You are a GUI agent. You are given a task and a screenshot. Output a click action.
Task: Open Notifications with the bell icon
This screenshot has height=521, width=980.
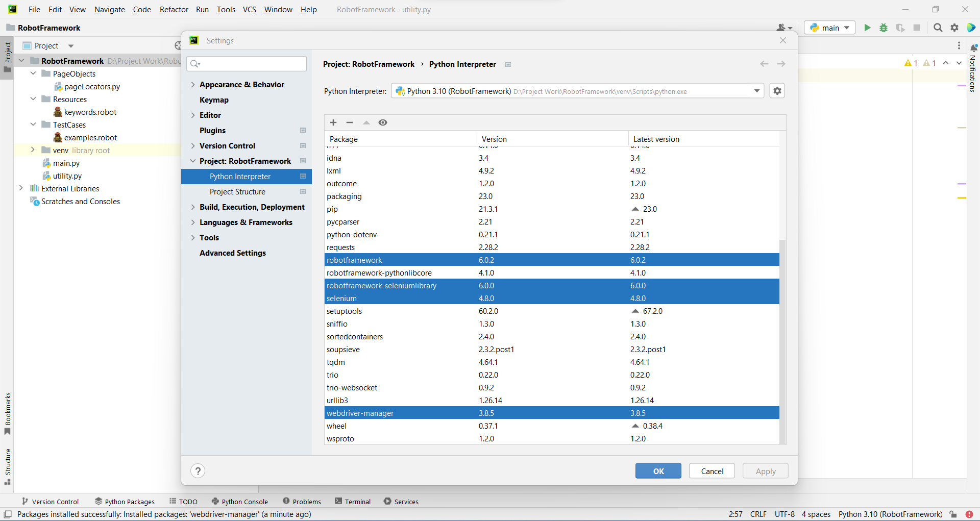tap(974, 47)
